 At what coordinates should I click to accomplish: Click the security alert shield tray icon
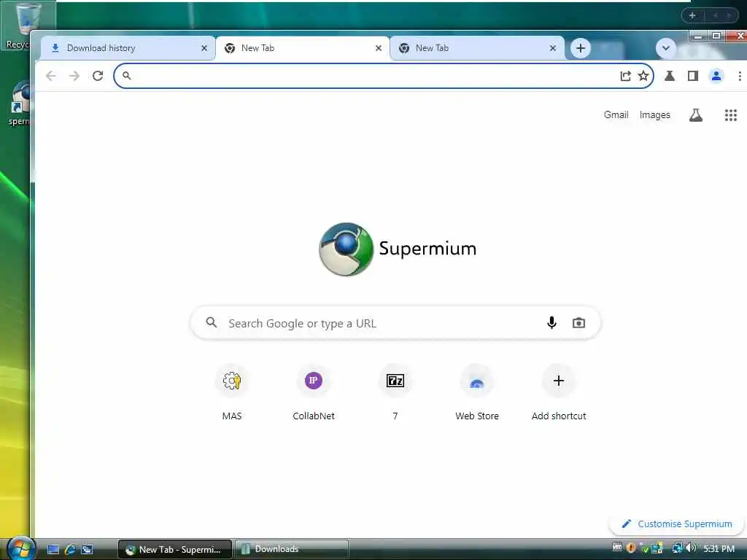(x=631, y=548)
